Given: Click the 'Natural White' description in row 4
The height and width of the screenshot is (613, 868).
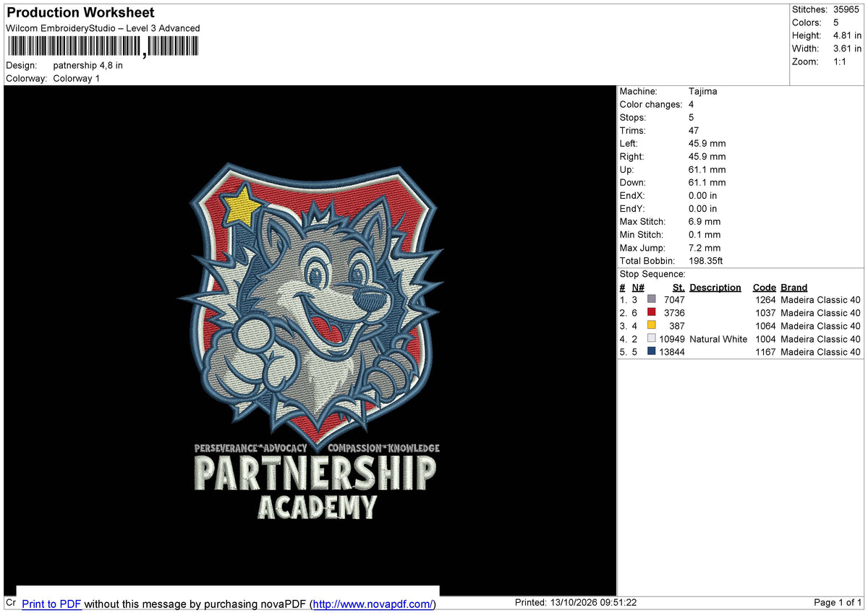Looking at the screenshot, I should tap(718, 338).
